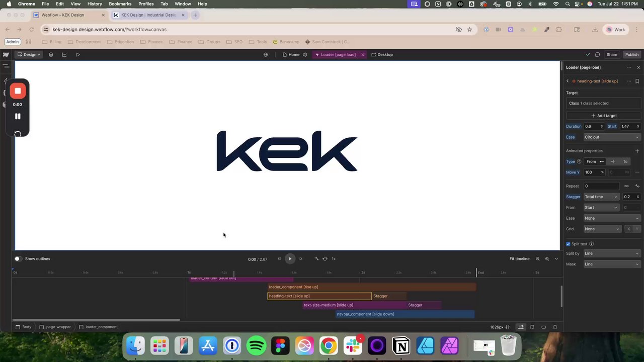This screenshot has width=644, height=362.
Task: Click the globe locale icon
Action: click(x=266, y=54)
